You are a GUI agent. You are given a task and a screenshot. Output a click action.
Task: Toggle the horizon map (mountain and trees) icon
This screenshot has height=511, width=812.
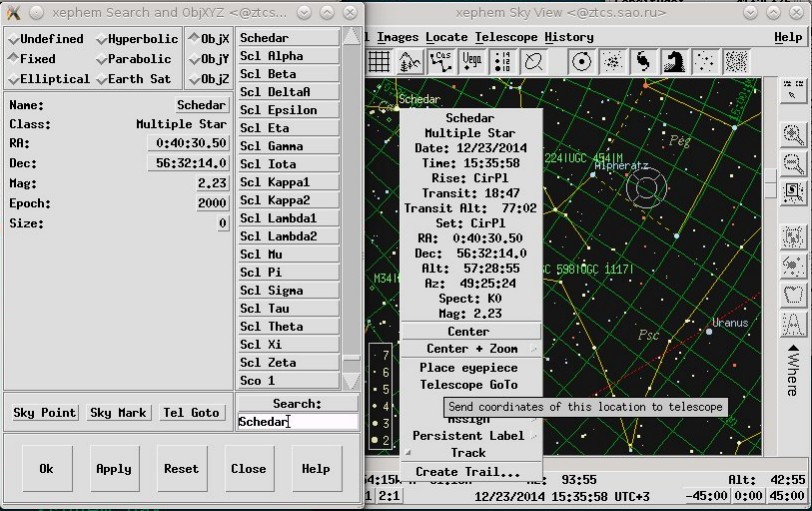[x=410, y=62]
